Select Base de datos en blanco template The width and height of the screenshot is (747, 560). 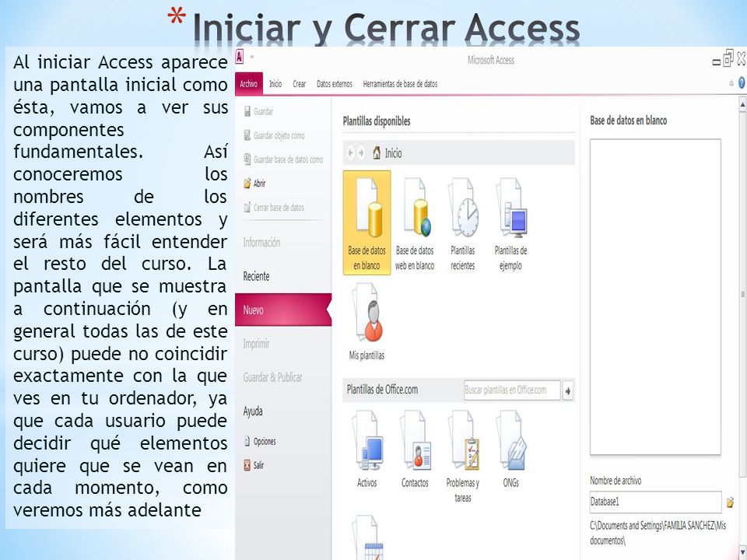click(x=366, y=223)
